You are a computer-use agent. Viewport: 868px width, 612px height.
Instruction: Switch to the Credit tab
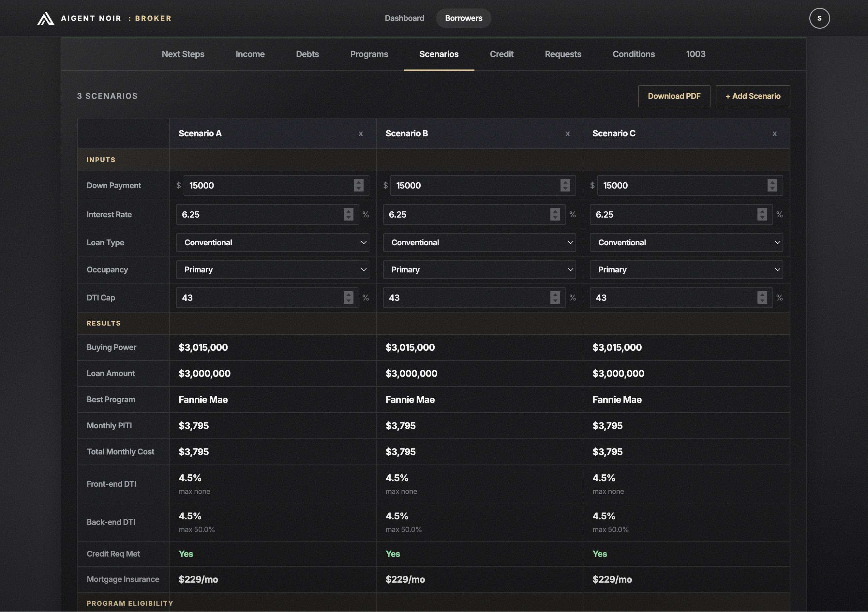502,54
